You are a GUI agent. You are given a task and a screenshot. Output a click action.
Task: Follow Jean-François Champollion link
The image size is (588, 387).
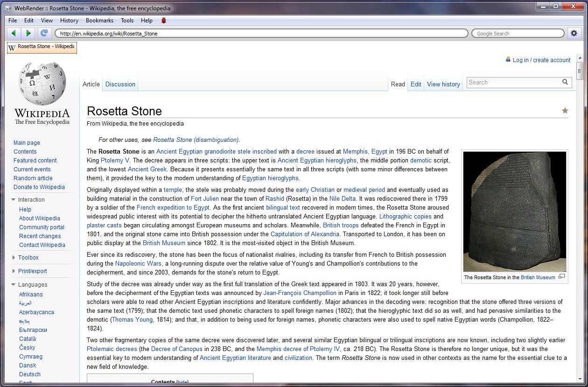pyautogui.click(x=300, y=293)
